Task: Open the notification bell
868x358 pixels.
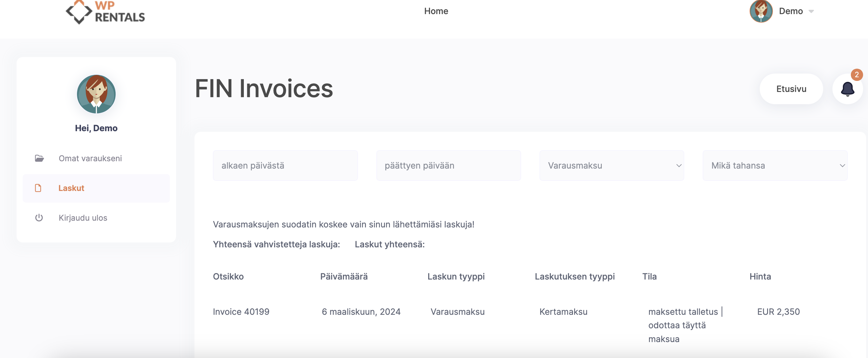Action: coord(847,89)
